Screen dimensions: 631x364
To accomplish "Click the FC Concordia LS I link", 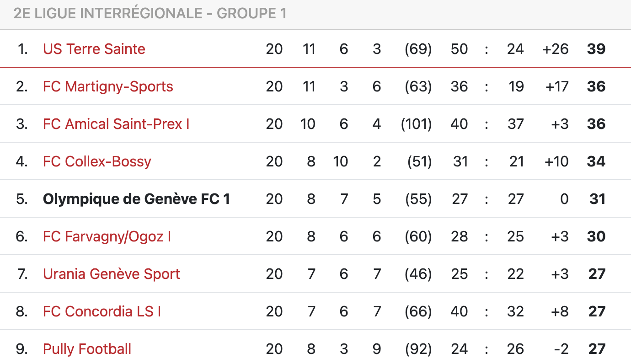I will click(102, 311).
